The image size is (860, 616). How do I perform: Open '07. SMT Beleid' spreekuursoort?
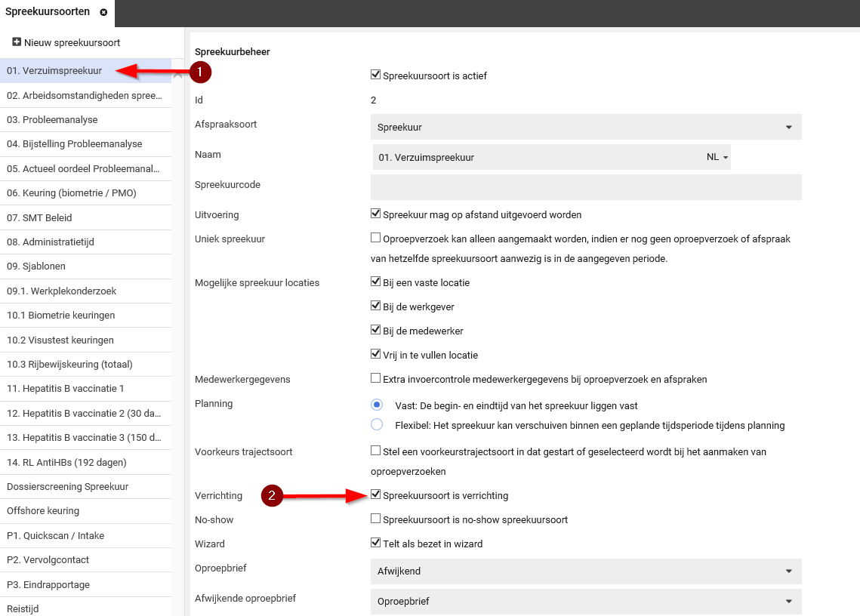coord(39,217)
